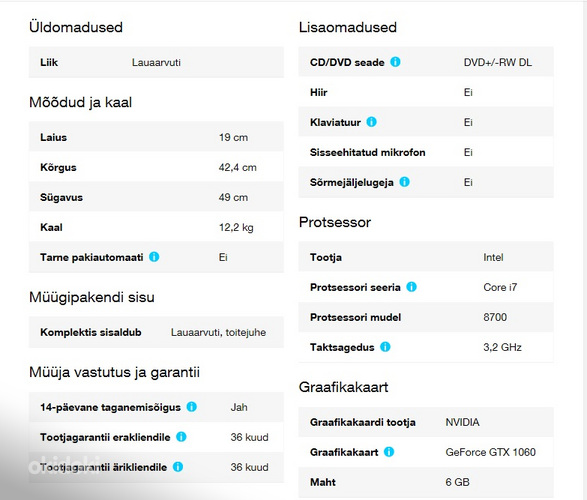This screenshot has width=587, height=500.
Task: Select the Mõõdud ja kaal heading
Action: [x=80, y=103]
